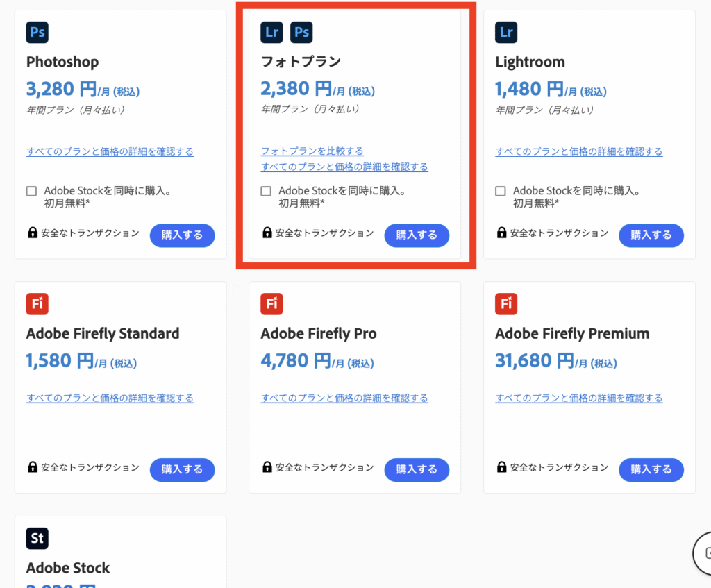Click the Ps icon on the フォトプラン card

pos(301,33)
